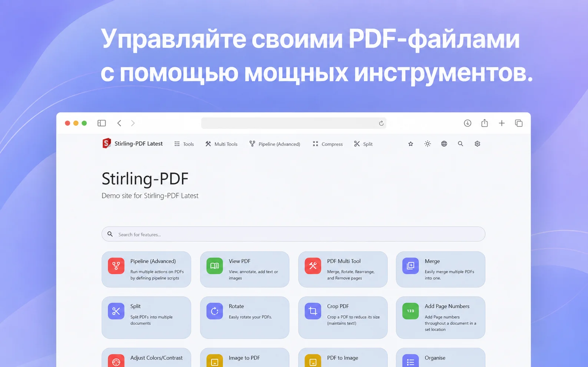Go forward with the browser forward arrow
588x367 pixels.
coord(133,123)
